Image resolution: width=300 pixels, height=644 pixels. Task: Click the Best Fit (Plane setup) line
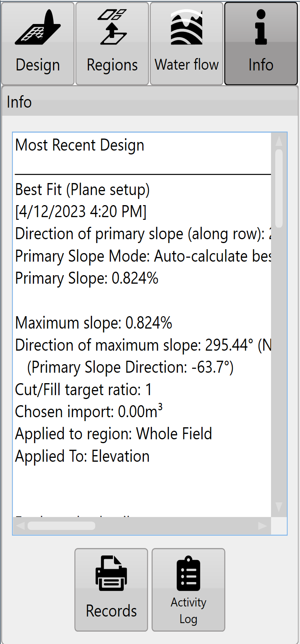tap(82, 190)
